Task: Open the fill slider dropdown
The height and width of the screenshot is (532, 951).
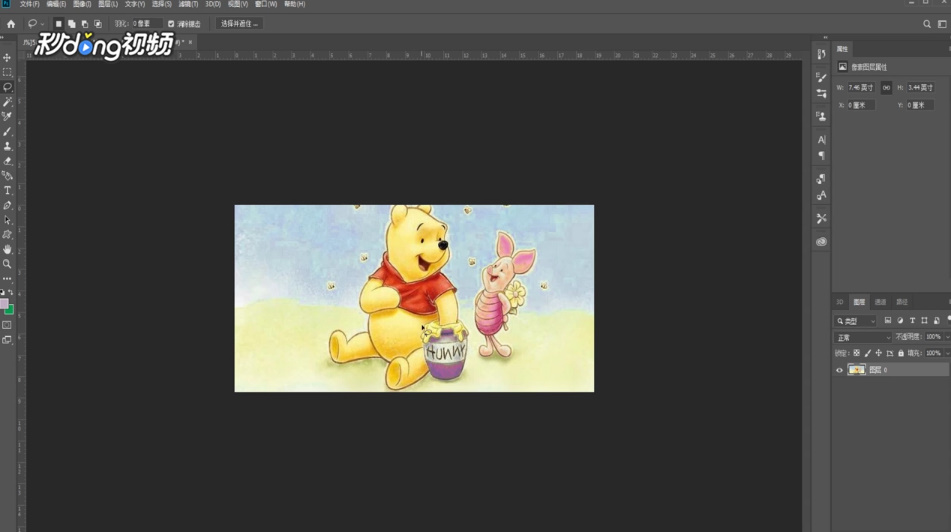Action: (948, 353)
